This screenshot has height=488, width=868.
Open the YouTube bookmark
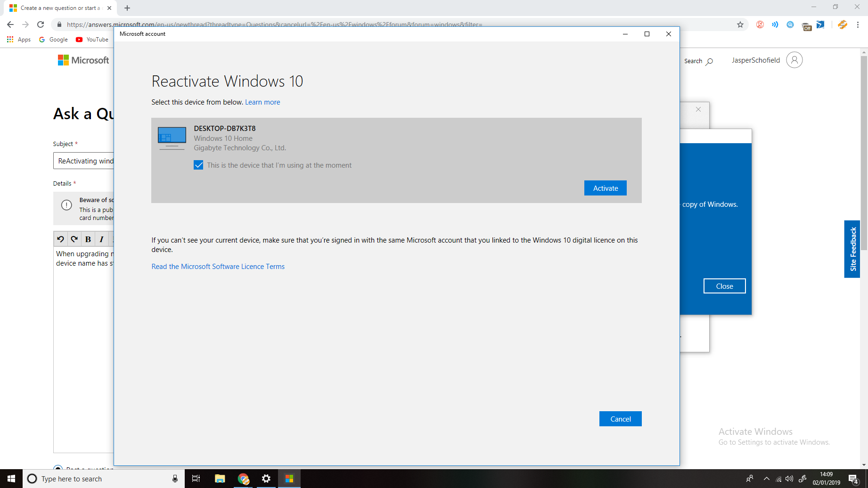92,40
